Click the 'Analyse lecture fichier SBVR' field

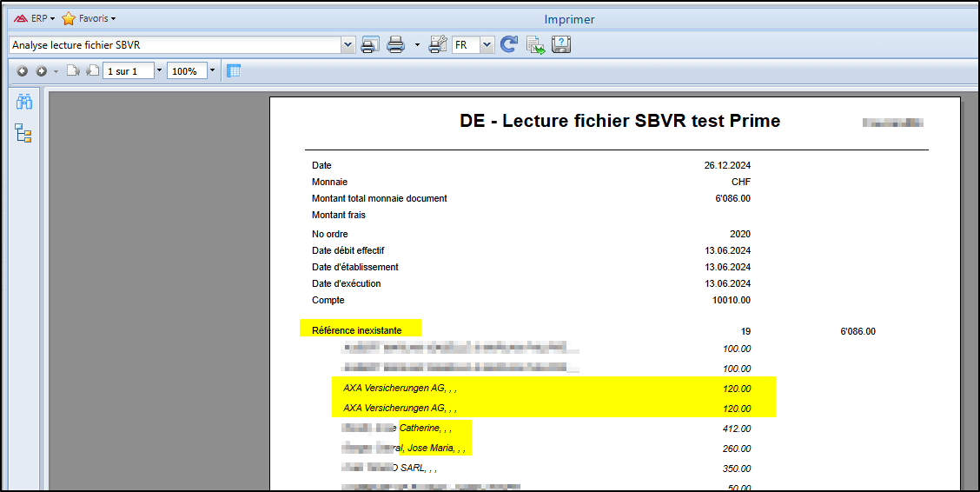(175, 45)
